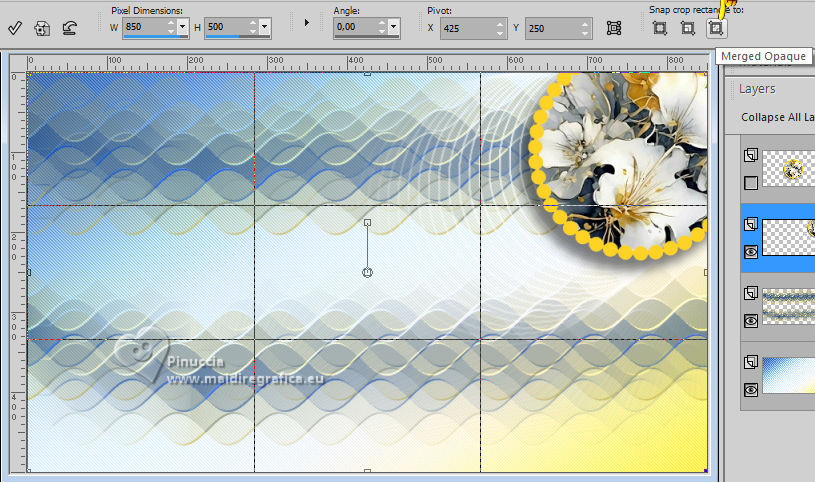Screen dimensions: 815x482
Task: Select the blue-yellow gradient layer thumbnail
Action: point(788,375)
